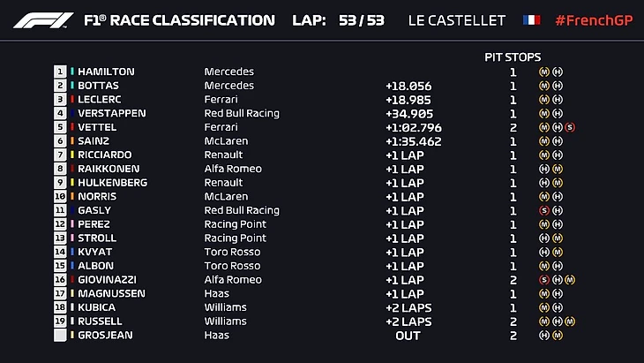The height and width of the screenshot is (363, 644).
Task: Click Vettel's red soft tyre icon
Action: (x=571, y=127)
